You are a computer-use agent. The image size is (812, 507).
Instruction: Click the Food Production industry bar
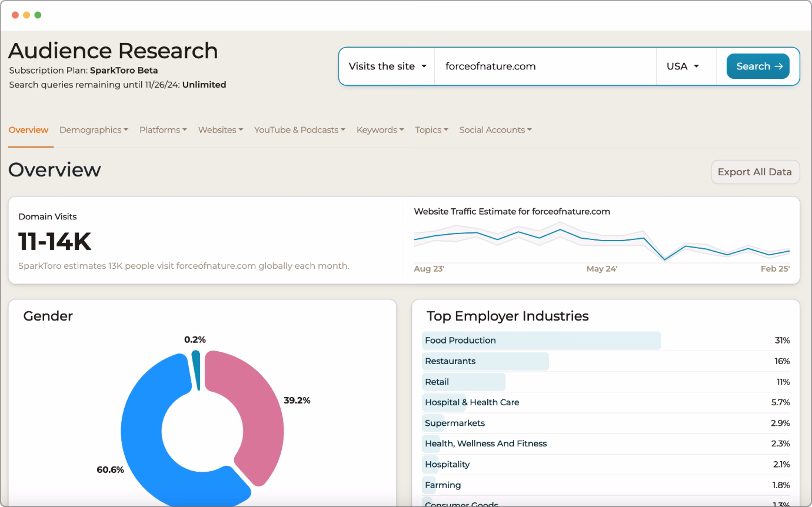541,341
